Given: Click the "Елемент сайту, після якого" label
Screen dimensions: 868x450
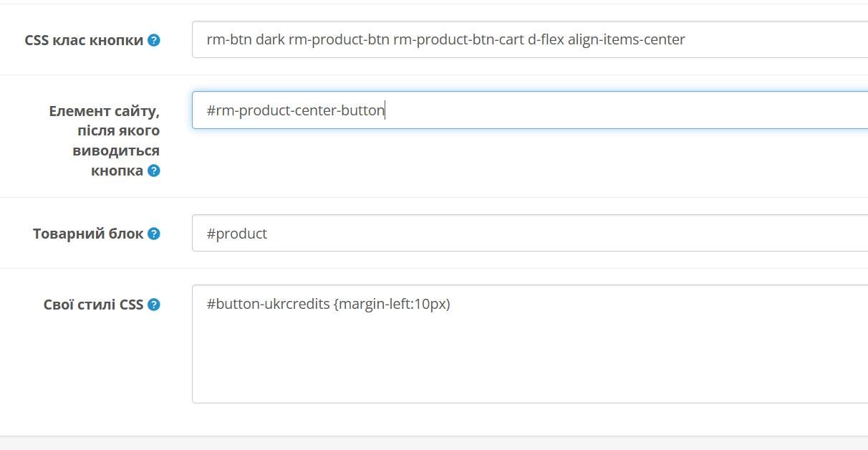Looking at the screenshot, I should pos(105,121).
